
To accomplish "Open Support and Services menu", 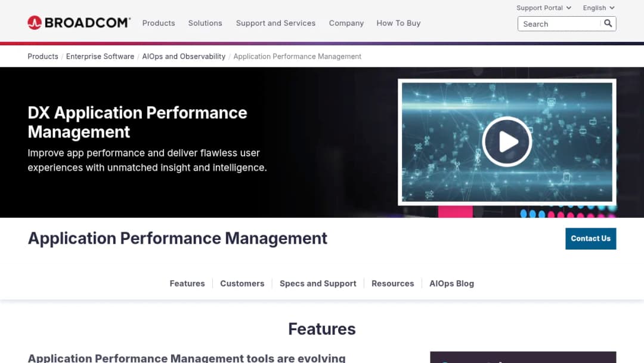I will coord(275,23).
